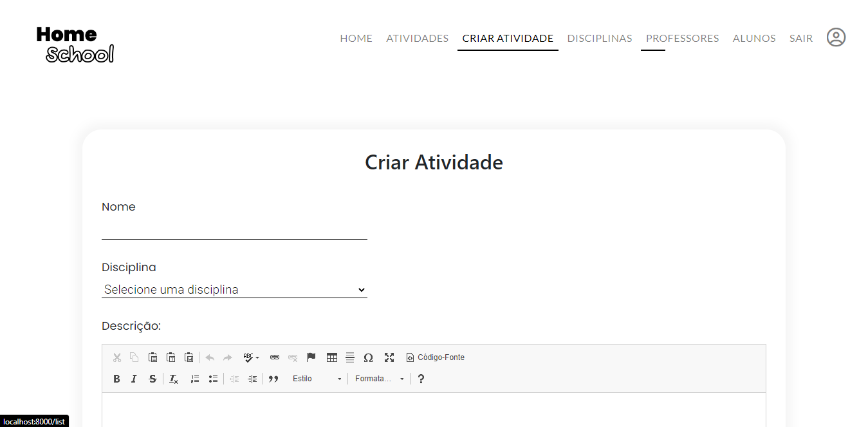Insert an anchor with the flag icon
This screenshot has height=427, width=868.
pos(311,357)
